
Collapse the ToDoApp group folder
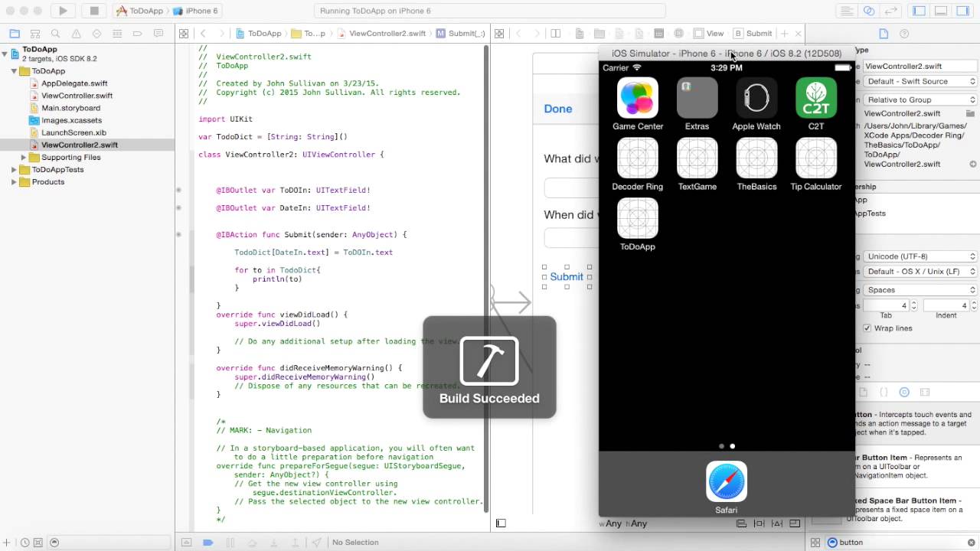point(14,71)
